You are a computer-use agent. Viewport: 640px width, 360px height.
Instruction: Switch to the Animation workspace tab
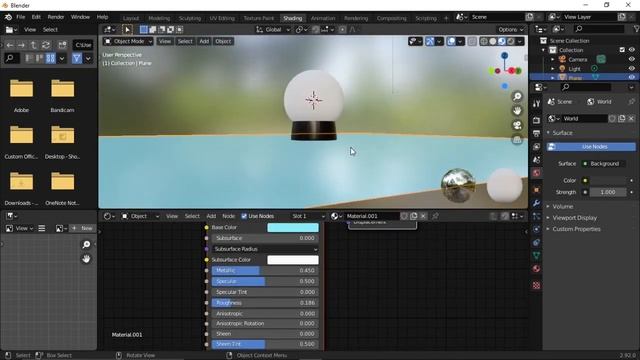323,18
